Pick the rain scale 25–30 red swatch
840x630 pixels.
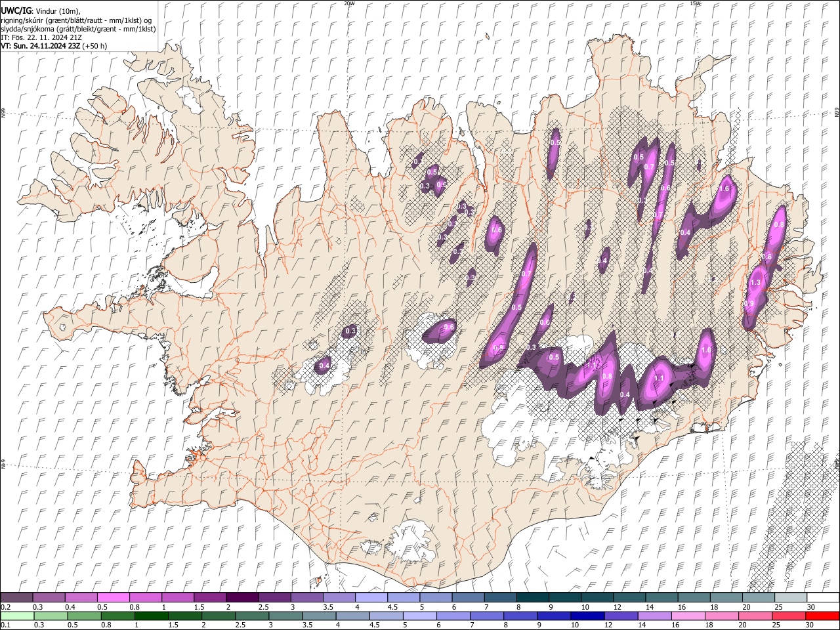[790, 616]
